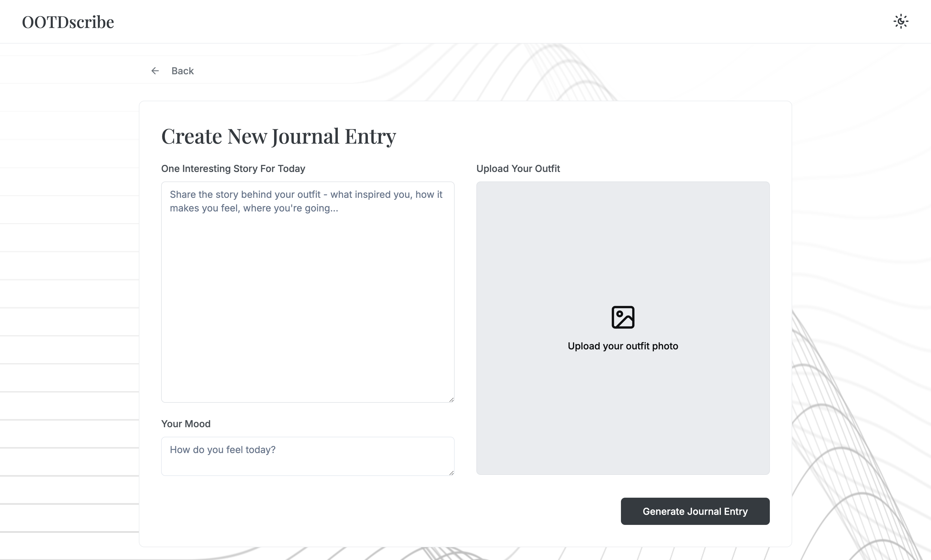Click the empty header bar center
This screenshot has width=931, height=560.
465,21
